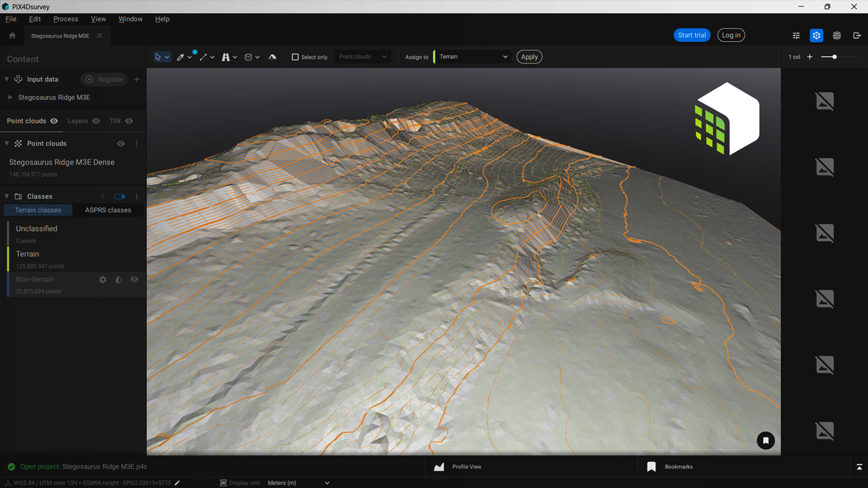Open settings for the Non-terrain class
Screen dimensions: 868x488
103,280
